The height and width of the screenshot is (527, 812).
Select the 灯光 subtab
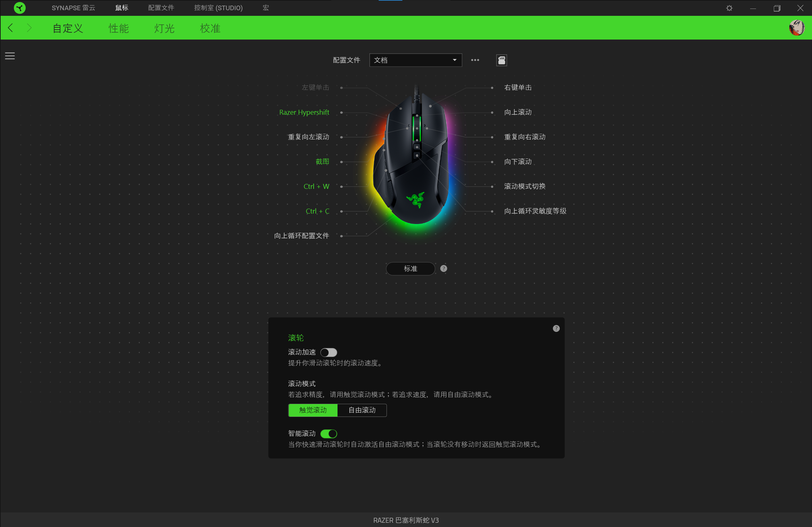coord(164,28)
